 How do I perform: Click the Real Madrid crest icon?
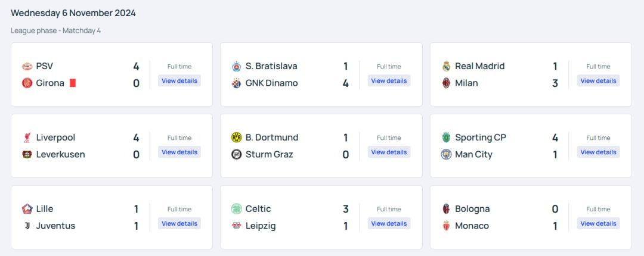point(446,66)
